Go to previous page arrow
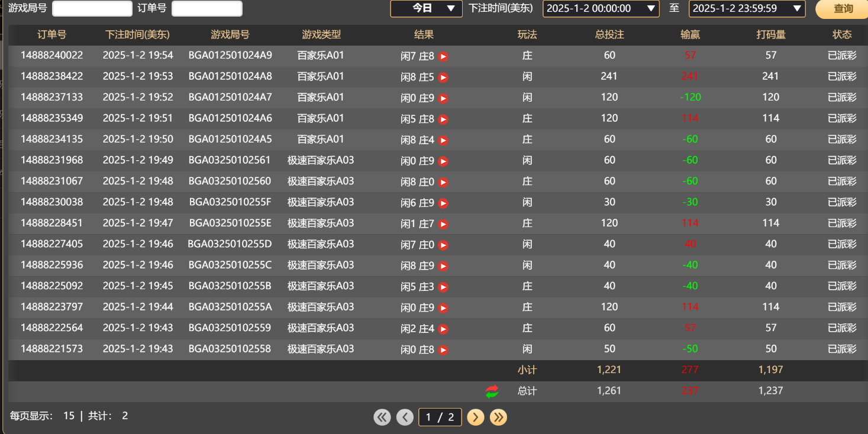The height and width of the screenshot is (434, 868). 405,417
